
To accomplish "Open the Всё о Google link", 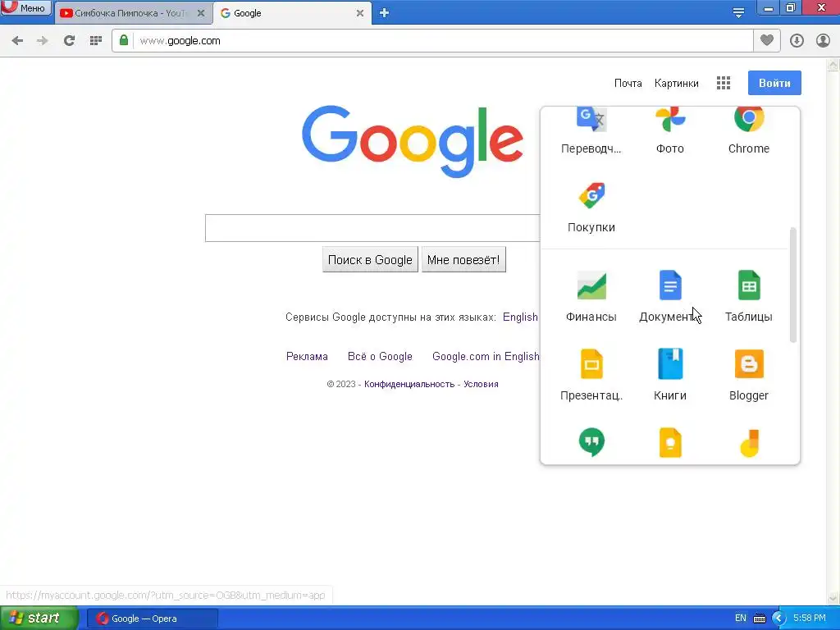I will click(380, 357).
